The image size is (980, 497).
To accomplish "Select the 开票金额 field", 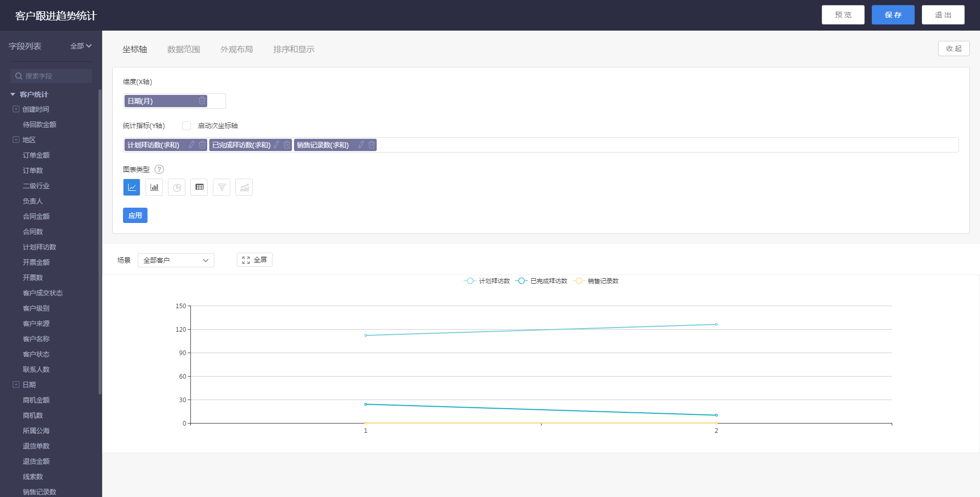I will click(36, 262).
